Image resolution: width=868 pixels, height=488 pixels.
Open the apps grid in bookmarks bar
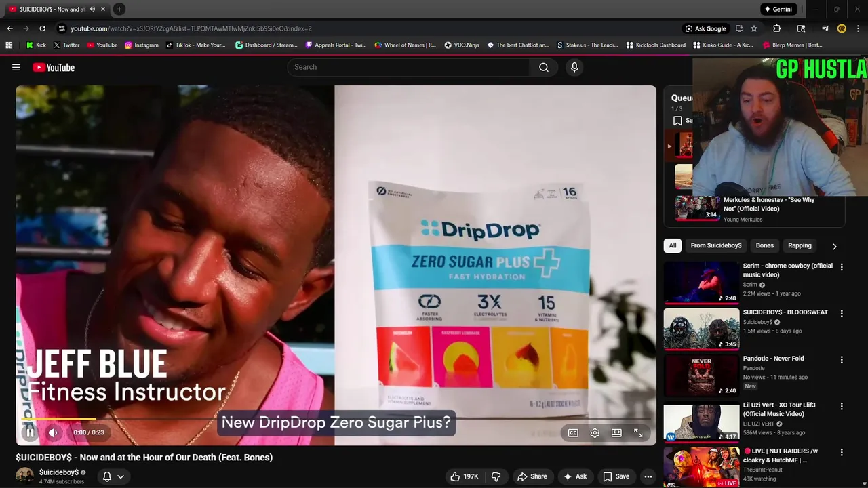(x=9, y=45)
